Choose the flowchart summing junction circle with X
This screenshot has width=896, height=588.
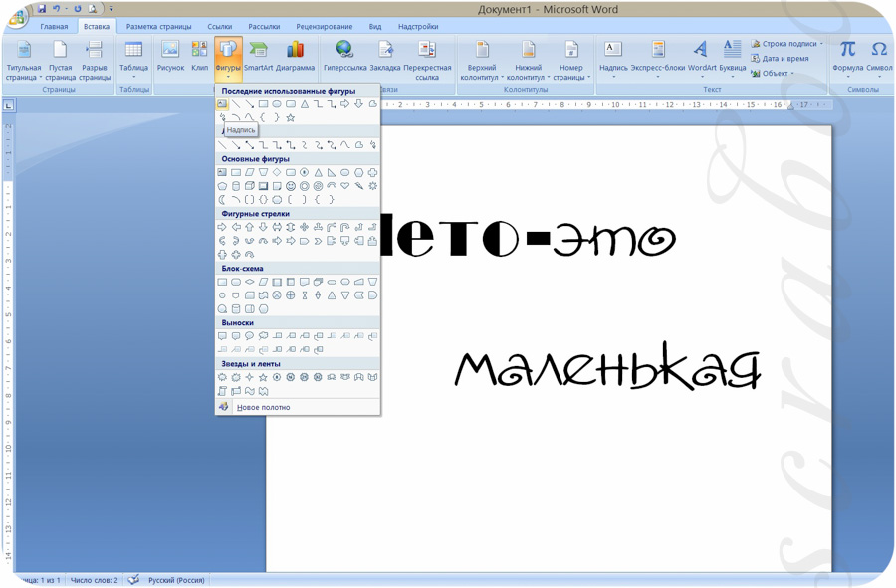click(x=277, y=295)
